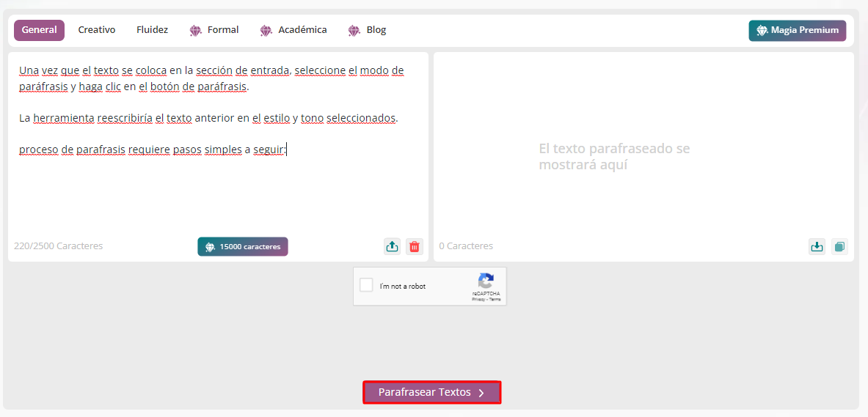Viewport: 868px width, 417px height.
Task: Check the I'm not a robot box
Action: pyautogui.click(x=366, y=285)
